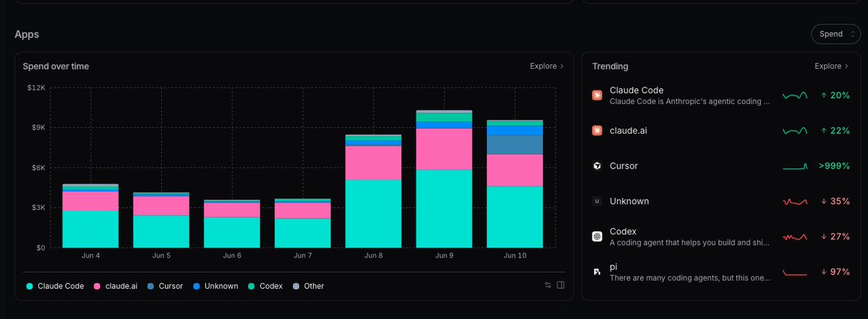Click the Jun 9 green Codex segment
The image size is (868, 319).
[444, 117]
